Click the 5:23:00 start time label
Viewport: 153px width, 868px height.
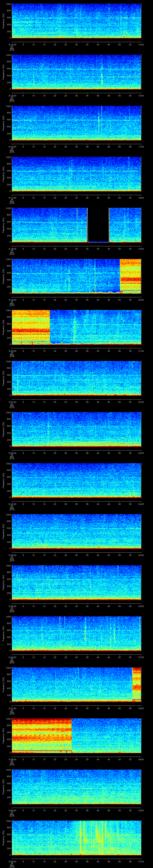click(x=12, y=504)
